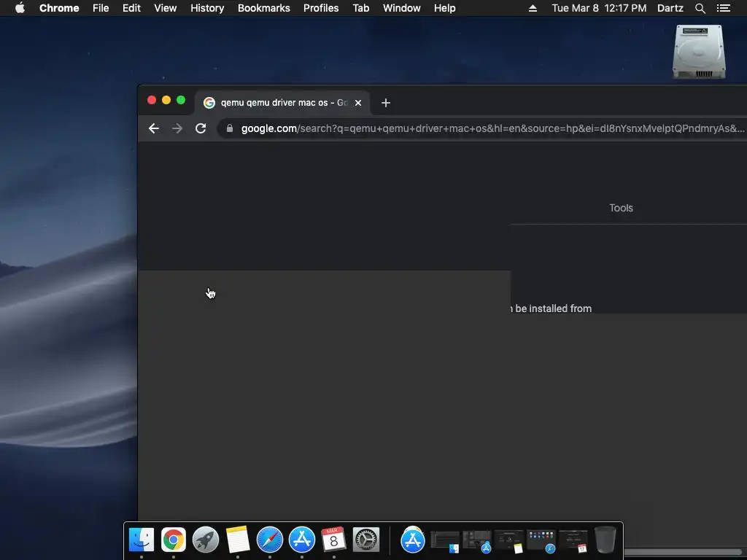
Task: Select the hard drive icon on the desktop
Action: [699, 52]
